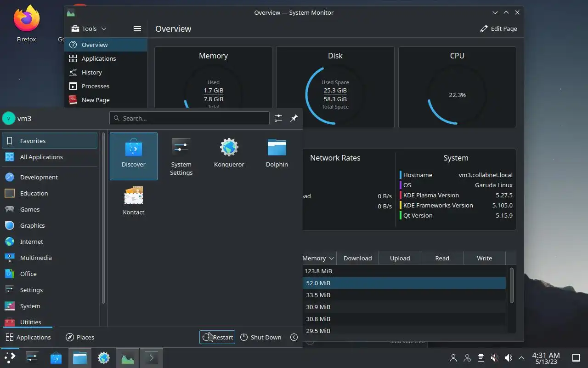The width and height of the screenshot is (588, 368).
Task: Click the Restart button
Action: coord(217,337)
